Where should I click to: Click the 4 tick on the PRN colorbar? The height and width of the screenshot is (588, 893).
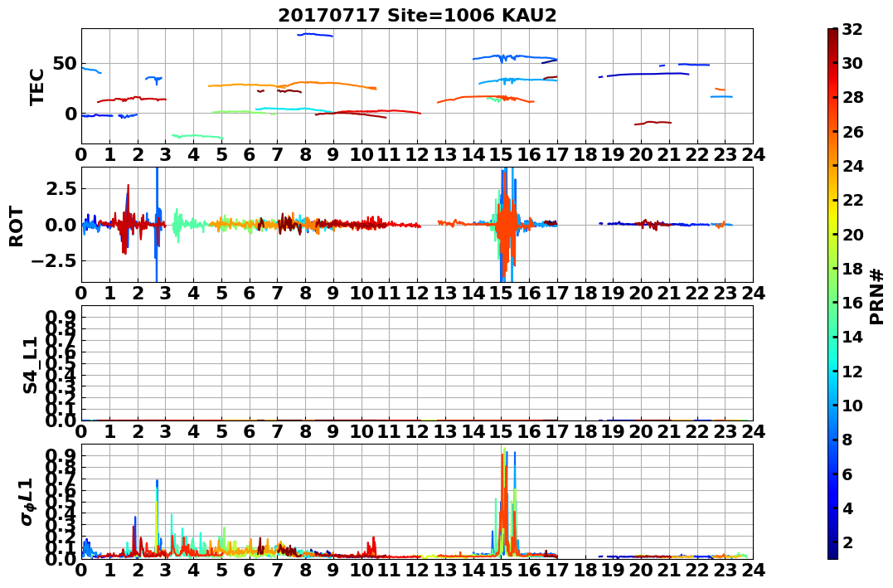click(847, 508)
